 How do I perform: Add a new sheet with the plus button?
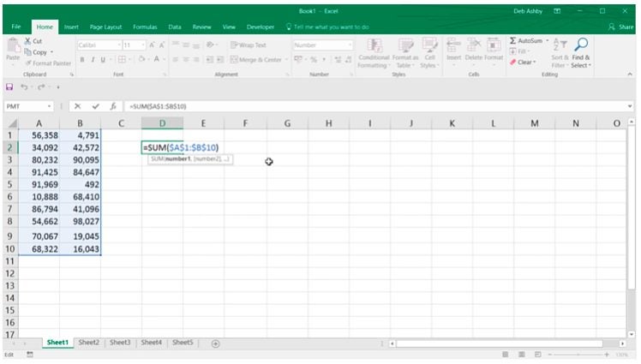pyautogui.click(x=215, y=344)
